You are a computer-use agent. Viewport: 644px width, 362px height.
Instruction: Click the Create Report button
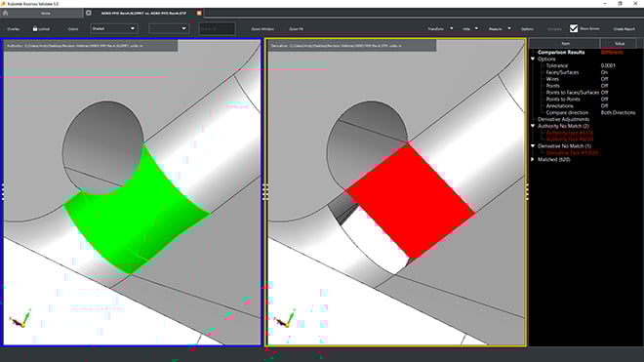point(624,29)
